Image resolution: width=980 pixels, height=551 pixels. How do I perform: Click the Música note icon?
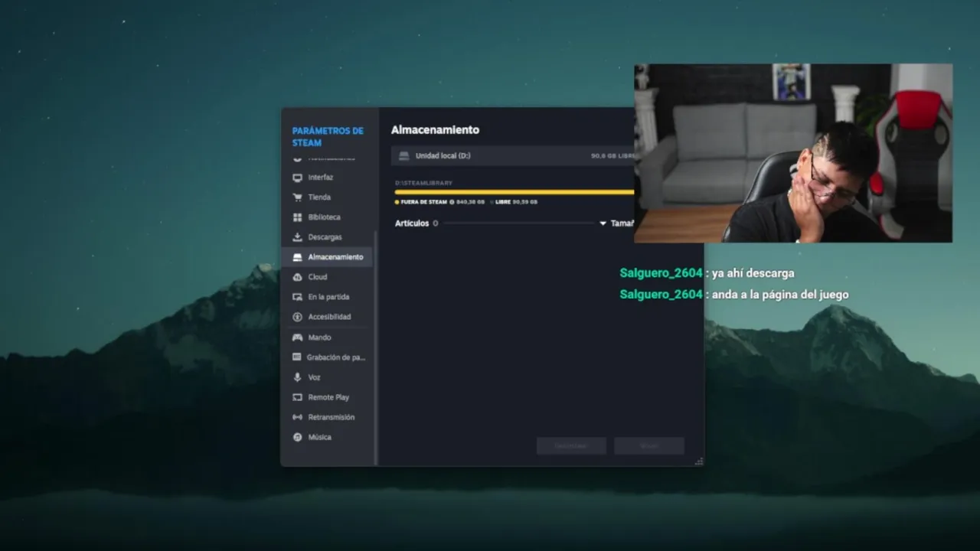tap(297, 437)
